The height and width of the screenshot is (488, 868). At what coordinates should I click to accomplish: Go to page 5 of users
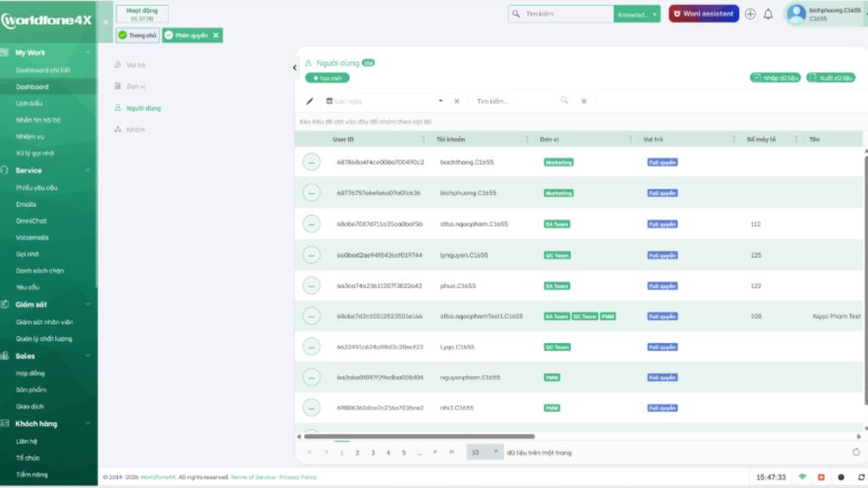[x=404, y=452]
